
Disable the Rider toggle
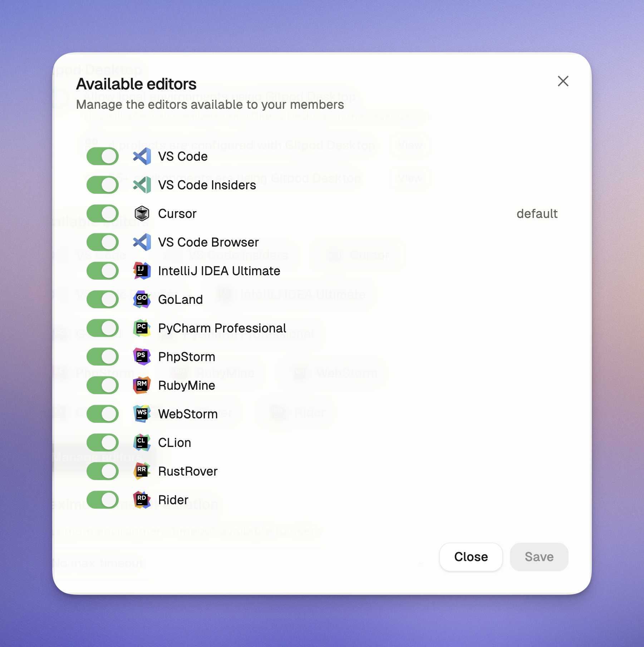(103, 500)
